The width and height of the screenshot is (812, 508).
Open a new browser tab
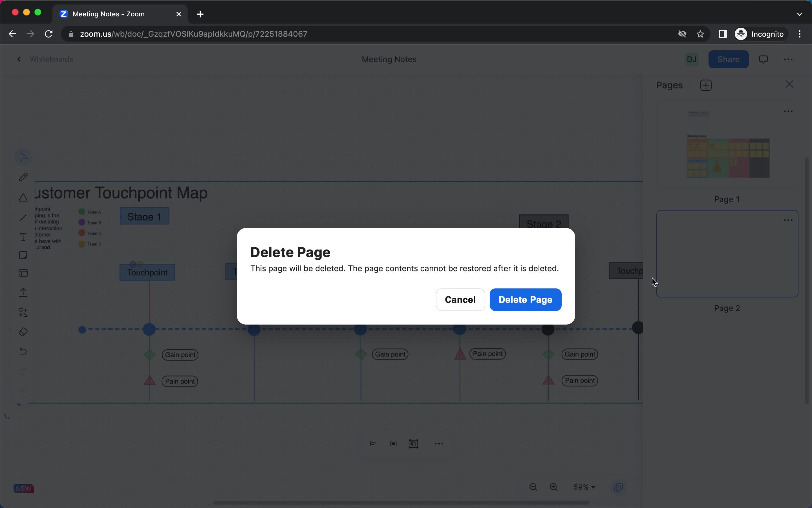point(200,14)
